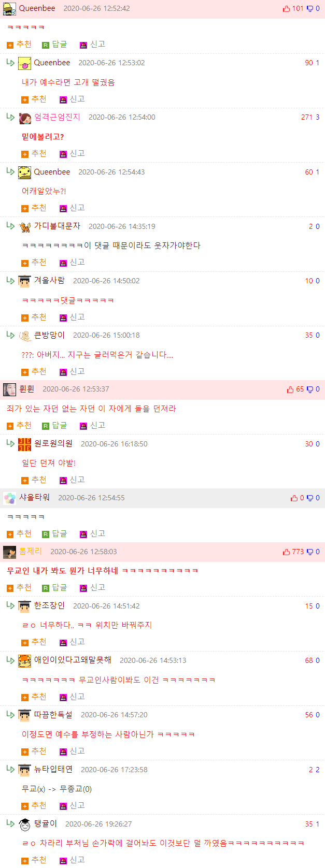This screenshot has height=868, width=325.
Task: Click thumbs-up icon on 휜휜's comment
Action: [290, 389]
